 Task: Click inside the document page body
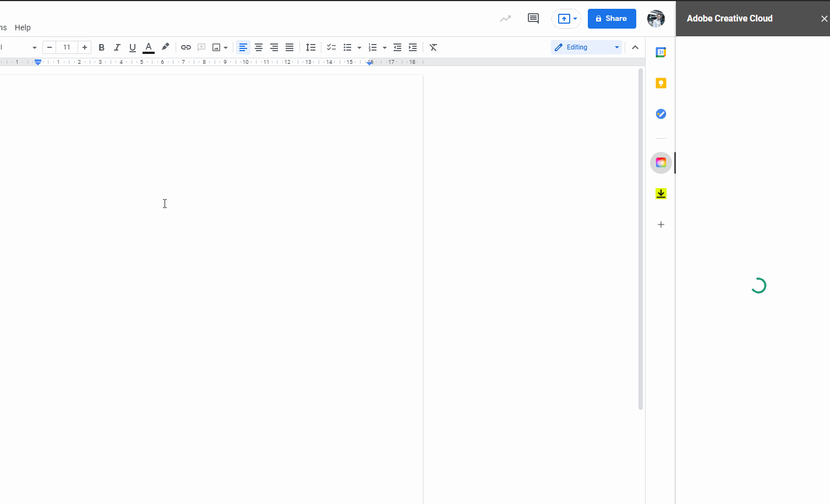tap(211, 289)
